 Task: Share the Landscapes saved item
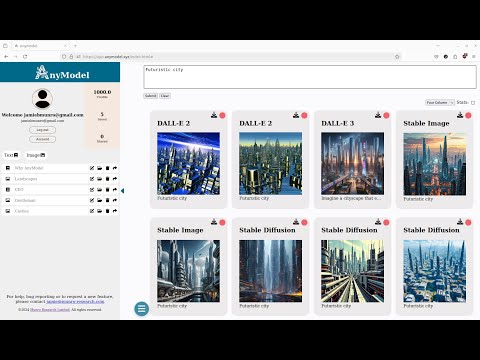click(x=115, y=179)
